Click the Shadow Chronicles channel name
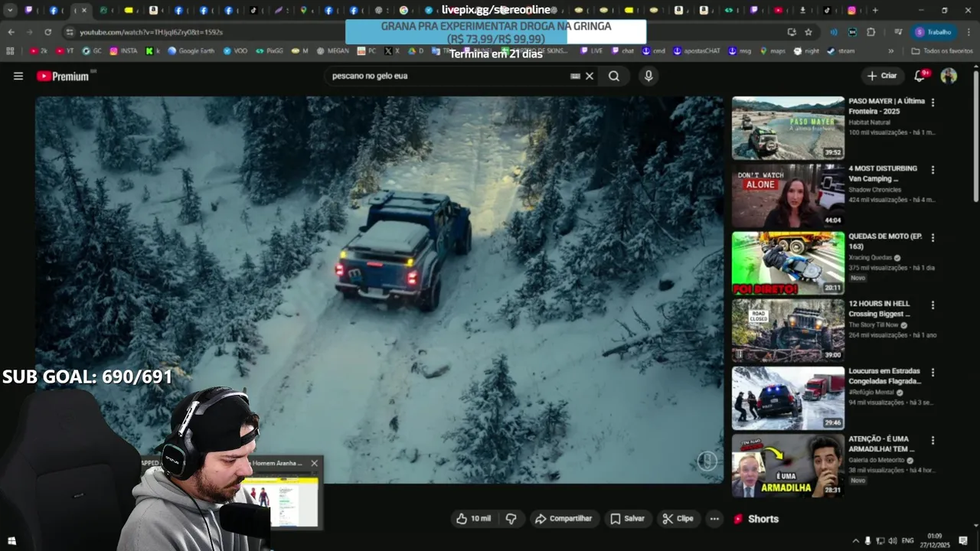Viewport: 980px width, 551px height. pyautogui.click(x=876, y=190)
